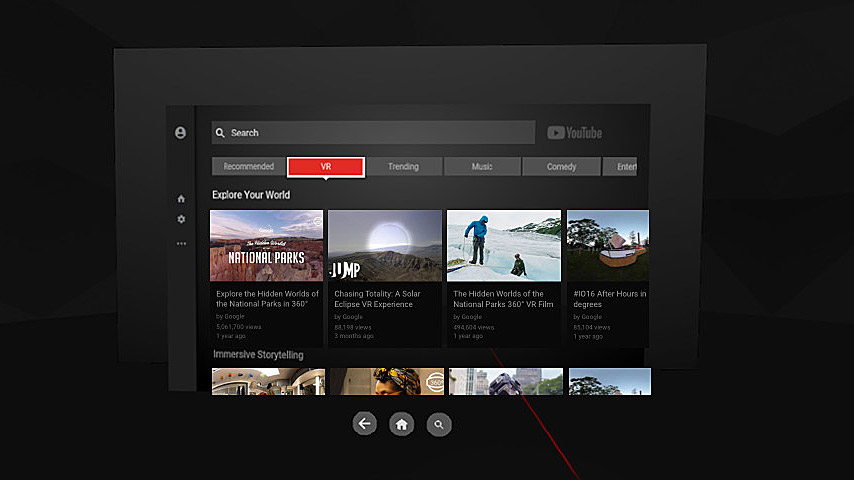The height and width of the screenshot is (480, 854).
Task: Open the account profile icon in sidebar
Action: (x=180, y=133)
